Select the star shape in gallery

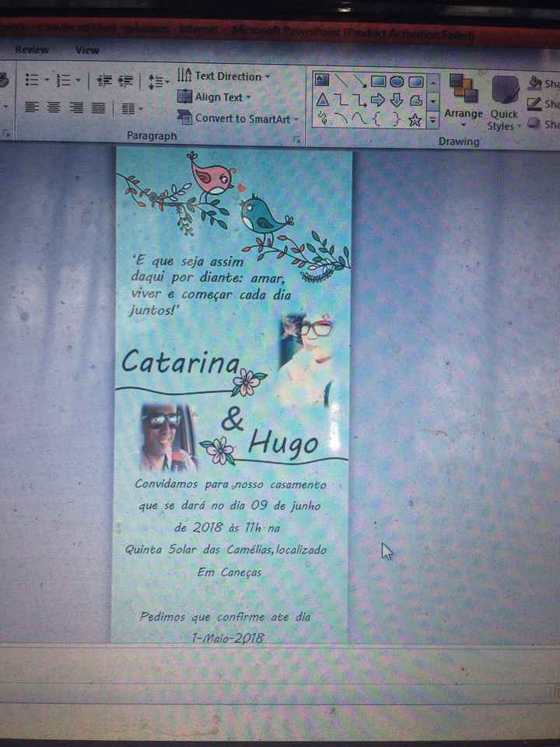click(x=415, y=119)
